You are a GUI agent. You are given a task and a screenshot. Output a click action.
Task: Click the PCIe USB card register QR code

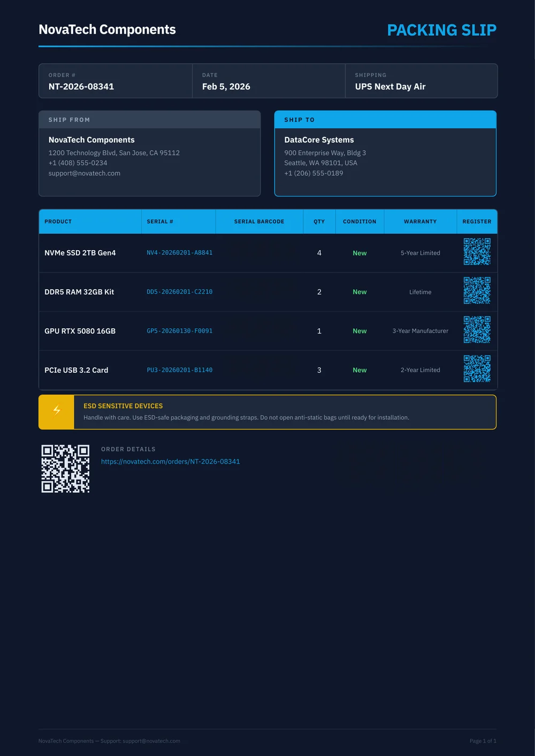click(x=477, y=369)
